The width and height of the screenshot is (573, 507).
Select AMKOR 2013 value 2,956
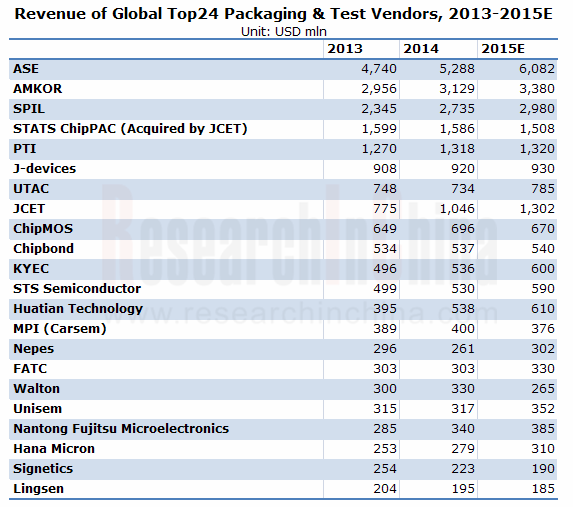(379, 89)
